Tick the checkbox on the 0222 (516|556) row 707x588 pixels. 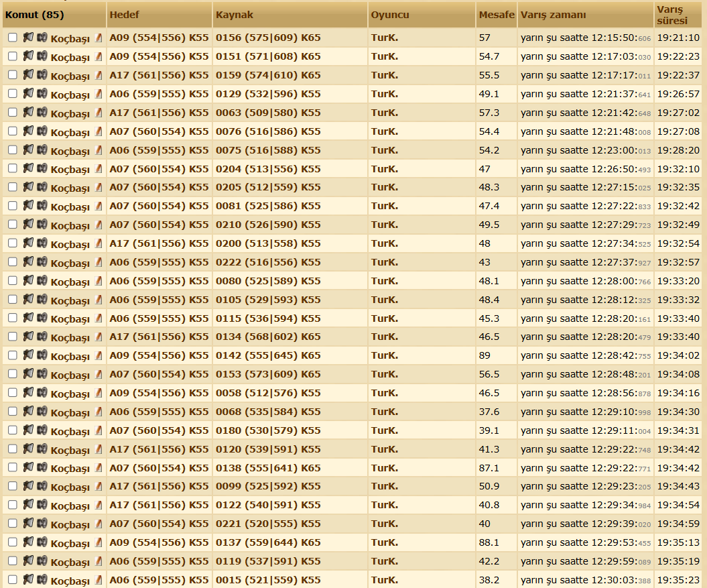point(13,261)
